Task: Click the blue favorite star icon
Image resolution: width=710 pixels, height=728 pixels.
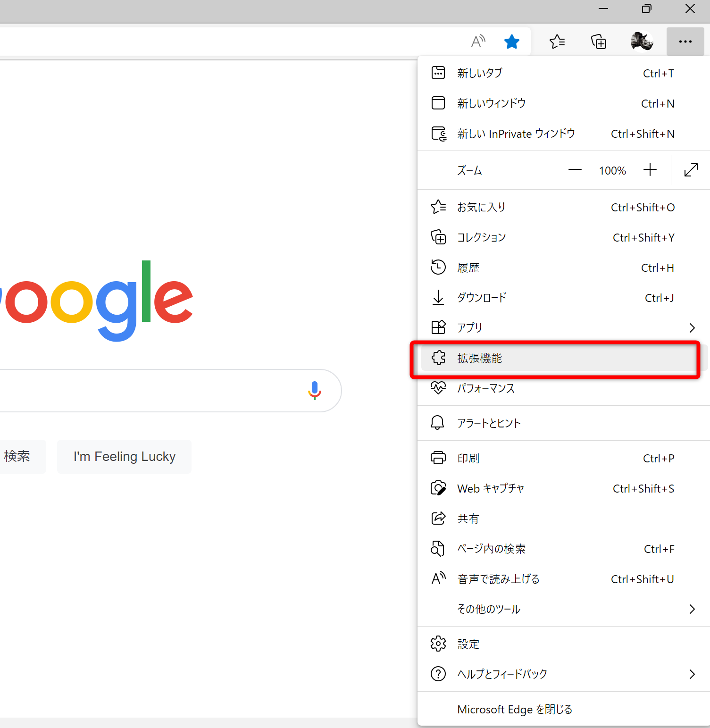Action: [x=511, y=42]
